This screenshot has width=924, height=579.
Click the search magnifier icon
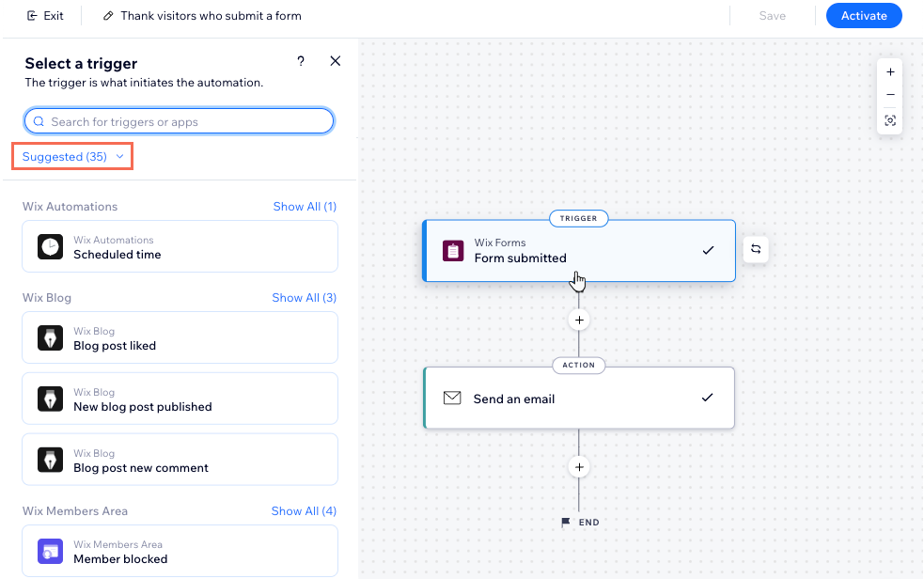click(x=39, y=121)
